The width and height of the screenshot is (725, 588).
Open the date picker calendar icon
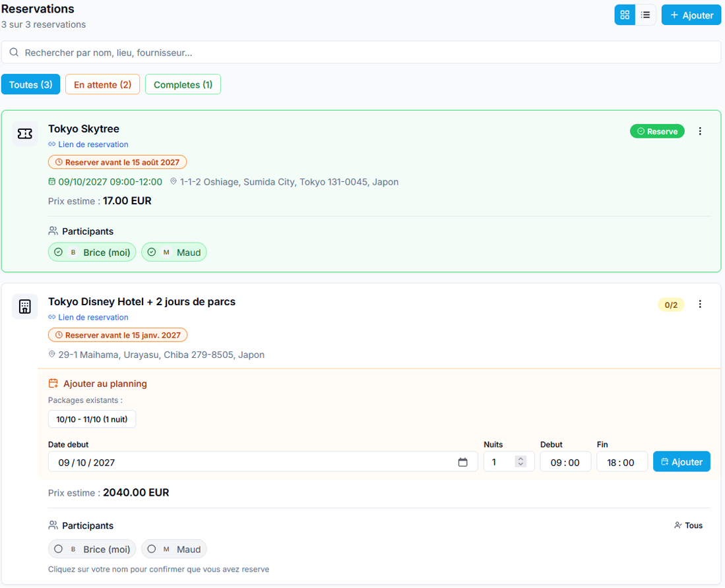pos(463,462)
